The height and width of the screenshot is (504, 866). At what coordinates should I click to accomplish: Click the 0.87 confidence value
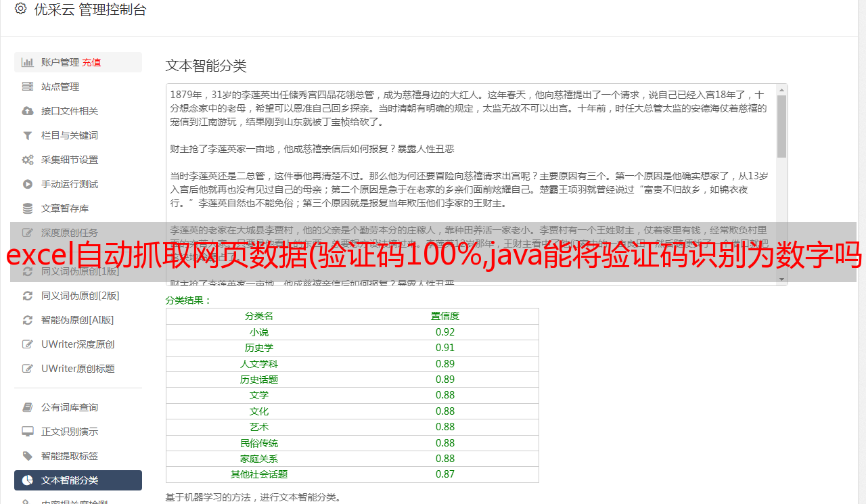(x=445, y=474)
